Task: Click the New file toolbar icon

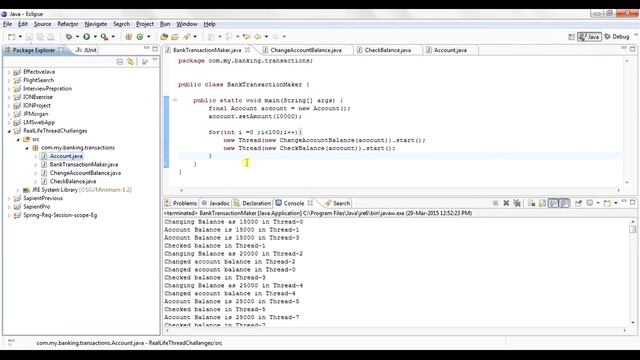Action: (x=12, y=37)
